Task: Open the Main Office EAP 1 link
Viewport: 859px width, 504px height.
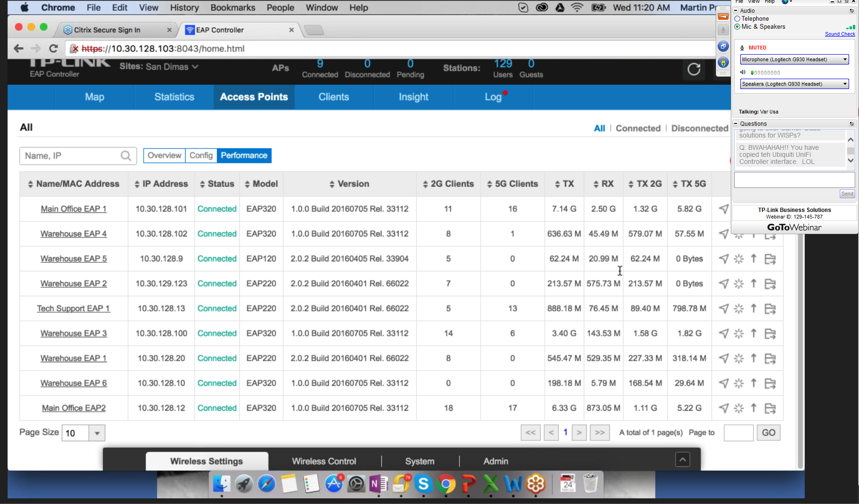Action: point(74,209)
